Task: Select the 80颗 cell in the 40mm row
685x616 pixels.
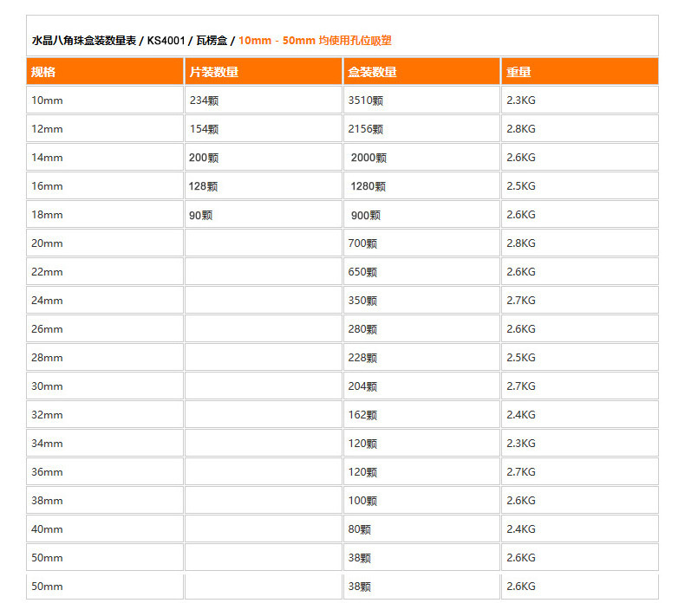Action: click(x=359, y=529)
